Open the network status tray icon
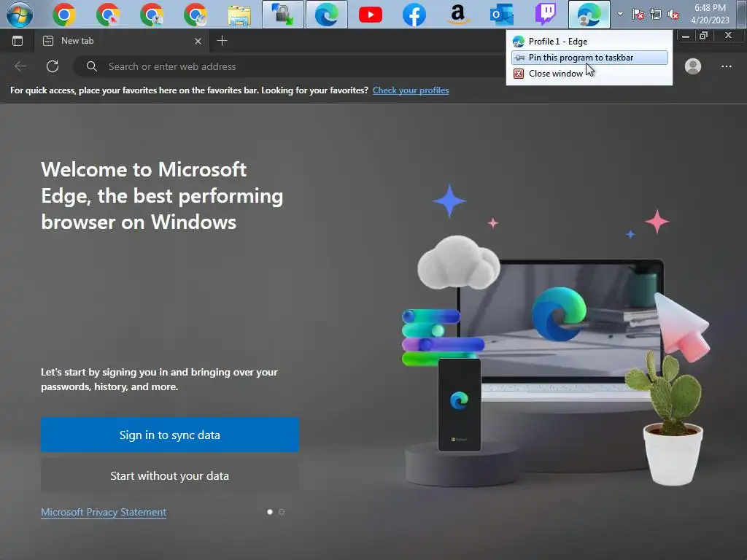The width and height of the screenshot is (747, 560). [x=656, y=15]
